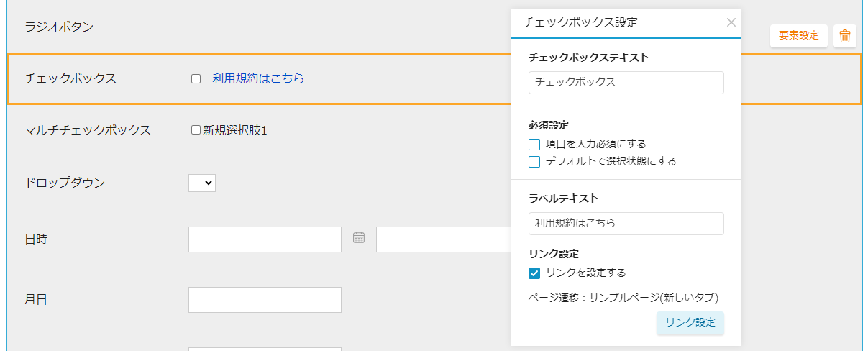This screenshot has width=868, height=351.
Task: Close the チェックボックス設定 panel
Action: click(731, 22)
